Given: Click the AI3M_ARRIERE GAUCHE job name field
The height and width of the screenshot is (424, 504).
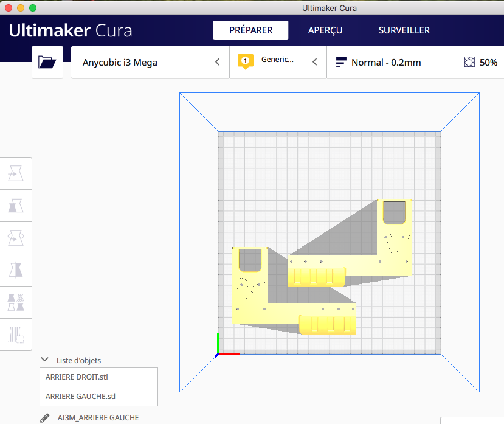Looking at the screenshot, I should (x=98, y=418).
